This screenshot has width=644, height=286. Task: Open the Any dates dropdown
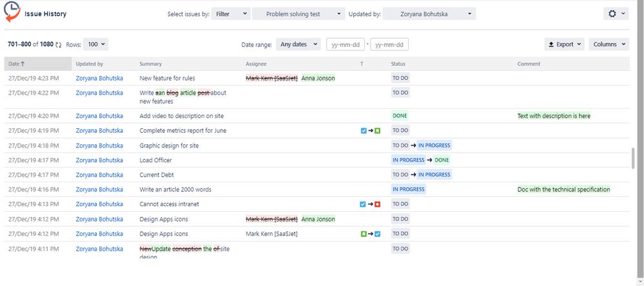298,44
